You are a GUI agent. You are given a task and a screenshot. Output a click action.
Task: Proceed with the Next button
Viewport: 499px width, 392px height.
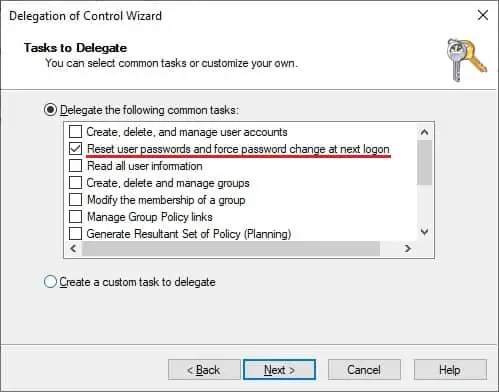click(x=279, y=370)
